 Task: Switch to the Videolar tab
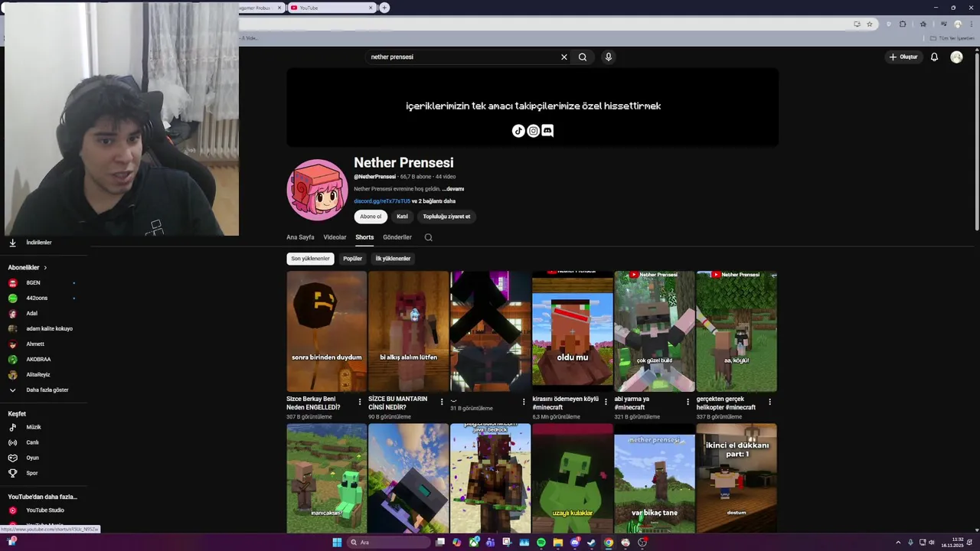[x=335, y=237]
